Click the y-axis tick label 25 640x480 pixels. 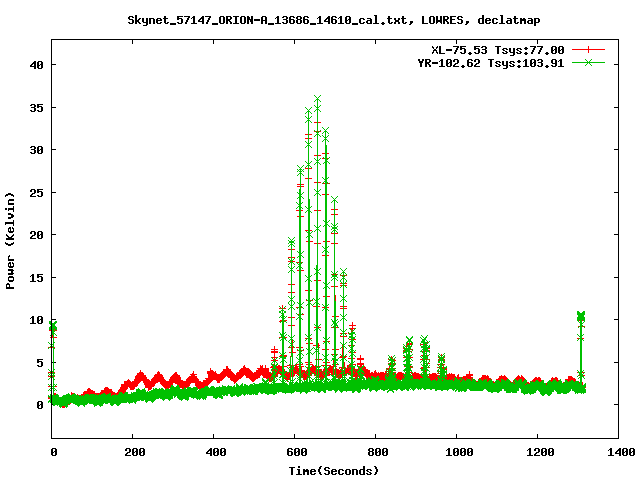click(36, 193)
